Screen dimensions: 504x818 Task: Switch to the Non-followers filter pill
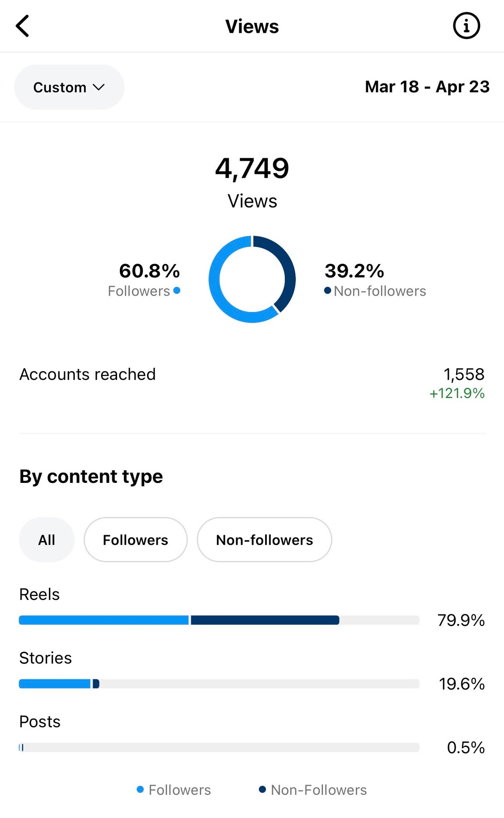point(264,540)
